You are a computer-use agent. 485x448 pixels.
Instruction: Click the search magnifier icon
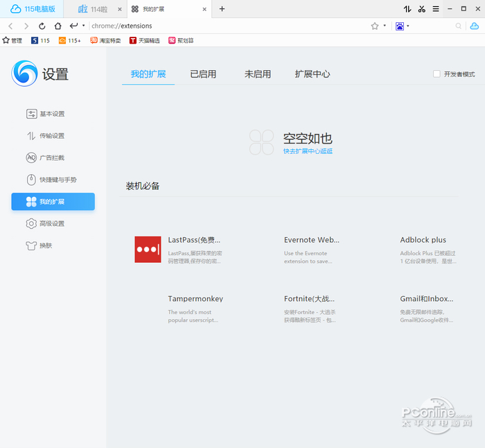pyautogui.click(x=459, y=26)
